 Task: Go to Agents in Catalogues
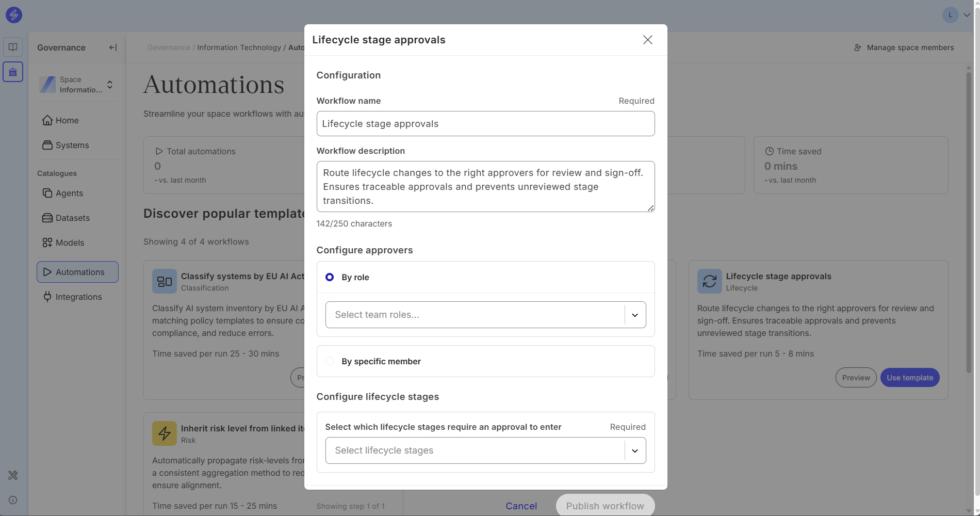[69, 193]
